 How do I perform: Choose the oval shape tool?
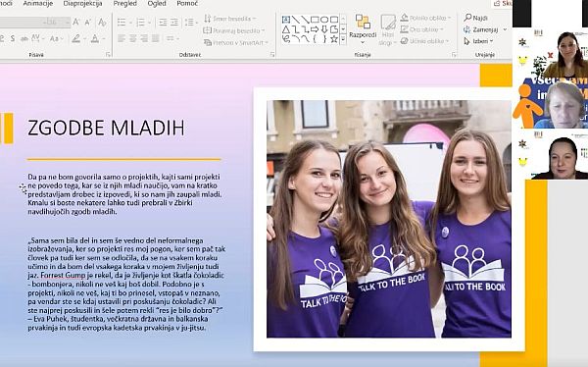(x=324, y=20)
